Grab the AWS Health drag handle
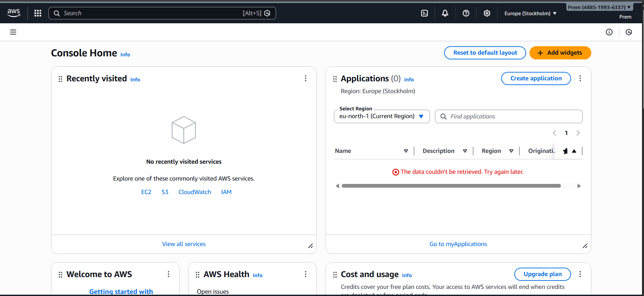The width and height of the screenshot is (644, 296). click(x=198, y=275)
